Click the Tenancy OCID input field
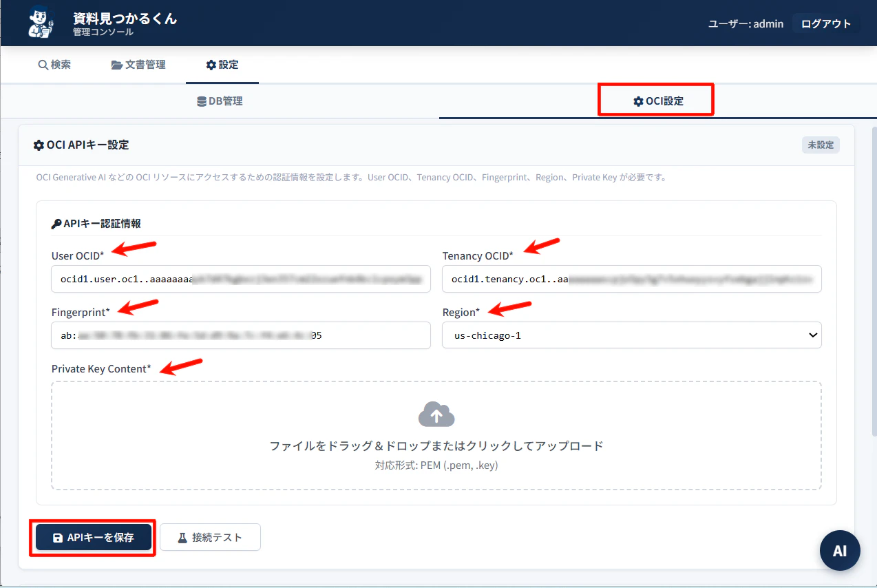The width and height of the screenshot is (877, 588). (632, 280)
